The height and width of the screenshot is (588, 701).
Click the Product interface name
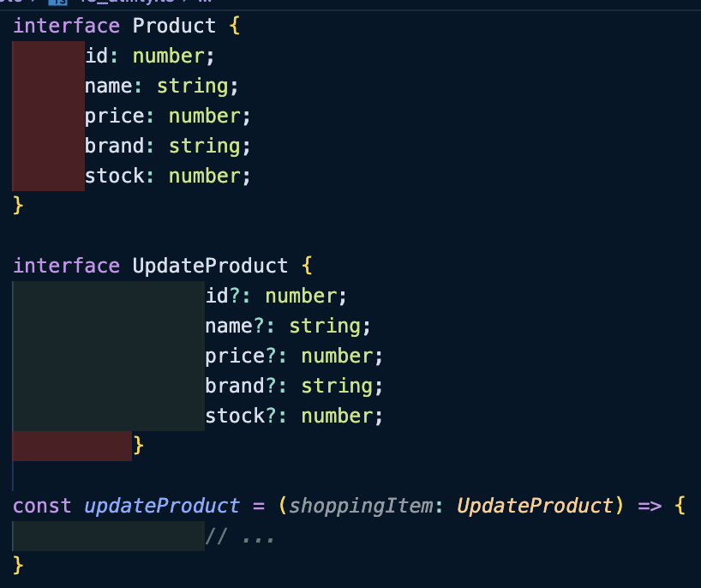pos(174,26)
